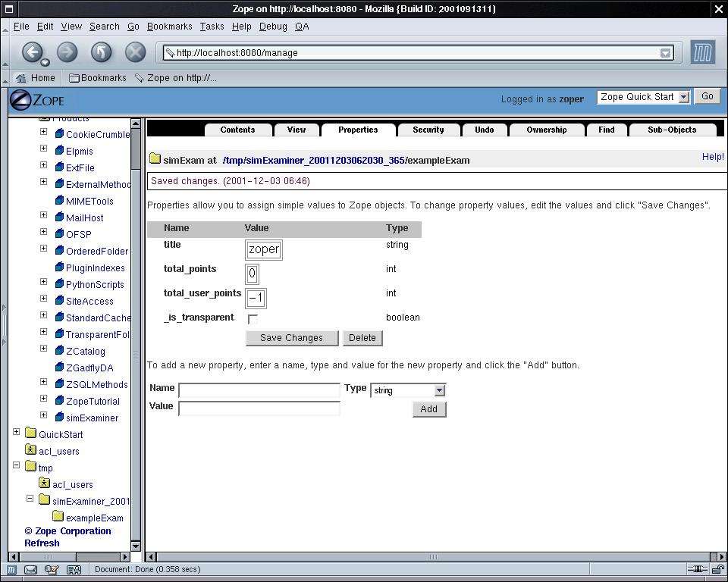Open Composer from the status bar icon
Viewport: 728px width, 582px height.
point(52,569)
